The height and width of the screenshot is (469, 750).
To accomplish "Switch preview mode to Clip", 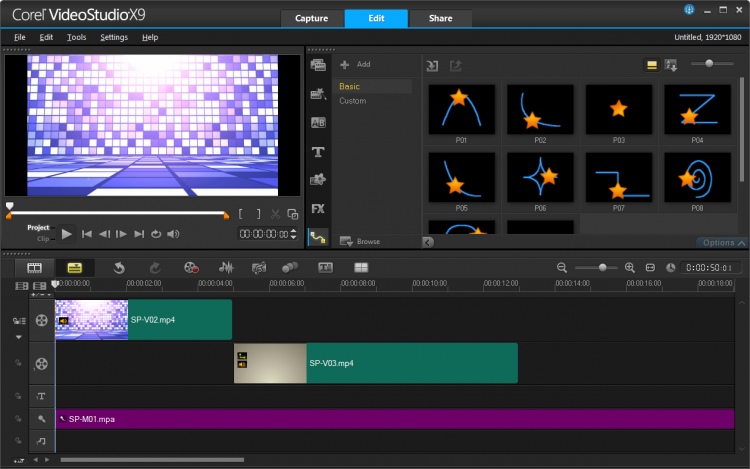I will click(42, 239).
